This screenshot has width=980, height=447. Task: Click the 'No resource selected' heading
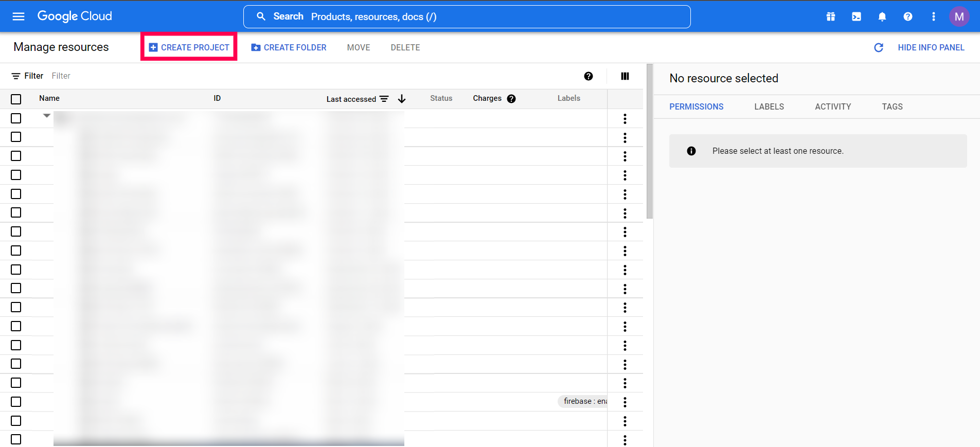724,78
